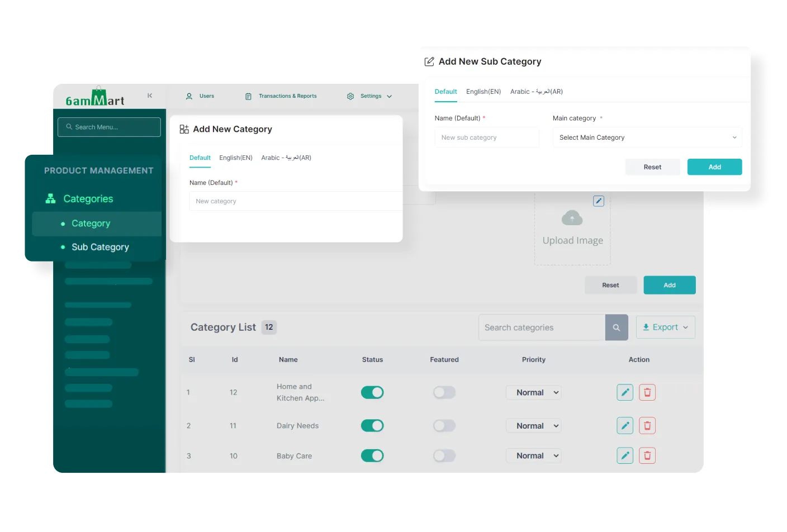Switch to English(EN) tab in Sub Category form
Image resolution: width=787 pixels, height=532 pixels.
pyautogui.click(x=483, y=92)
